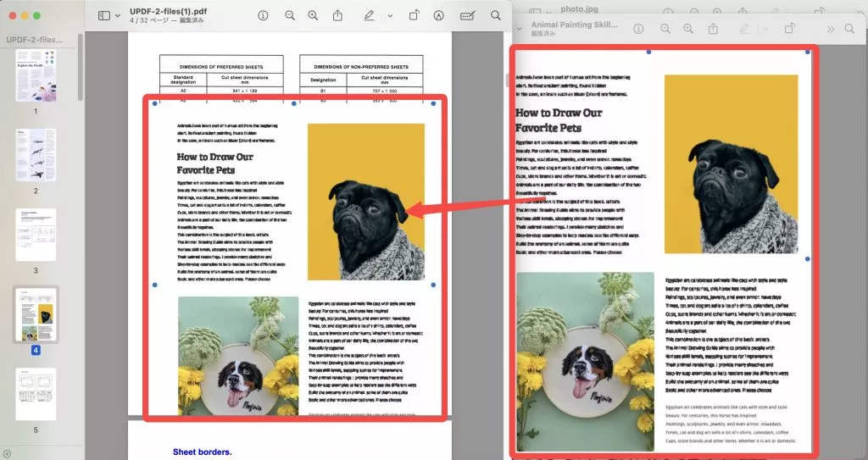This screenshot has height=460, width=868.
Task: Toggle the sidebar view button in UPDF-2-files window
Action: click(104, 16)
